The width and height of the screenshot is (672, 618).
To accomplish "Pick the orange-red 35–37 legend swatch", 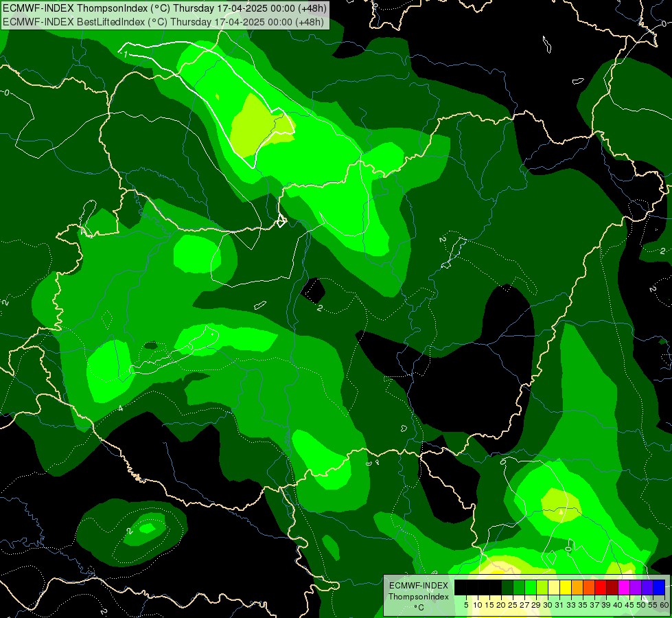I will pos(589,588).
